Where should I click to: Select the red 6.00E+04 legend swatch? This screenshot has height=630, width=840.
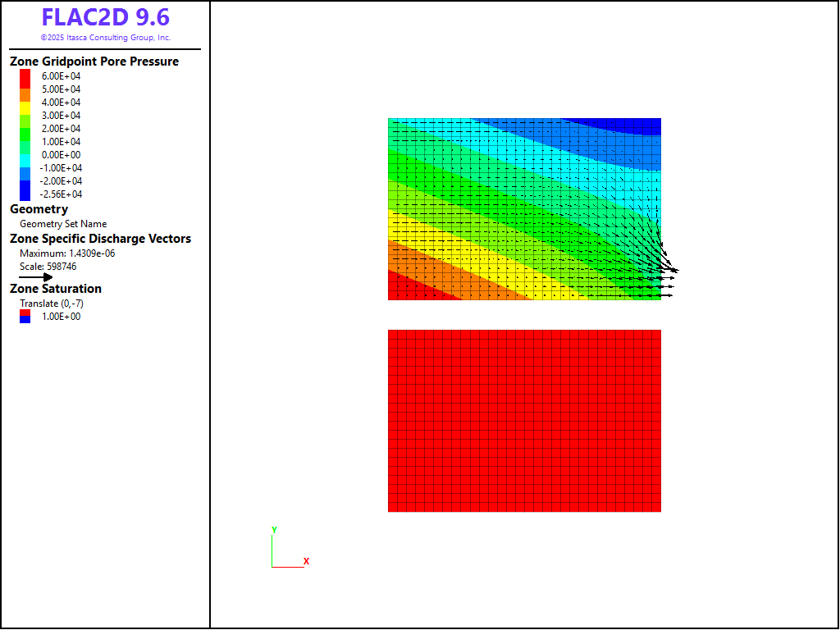click(25, 76)
